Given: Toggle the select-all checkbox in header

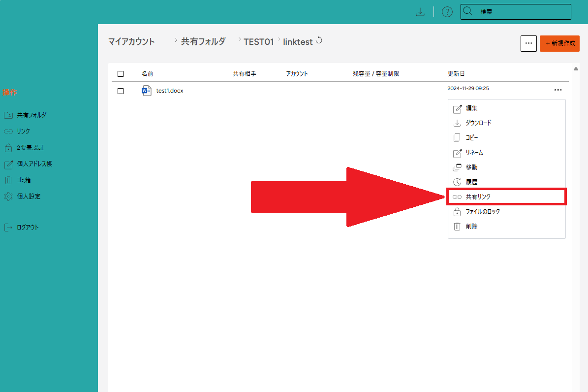Looking at the screenshot, I should pos(121,74).
